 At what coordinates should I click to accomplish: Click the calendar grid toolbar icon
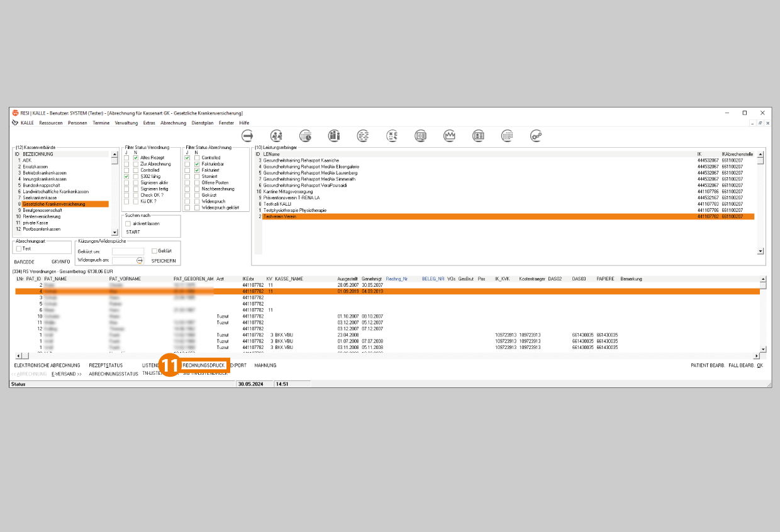coord(507,135)
